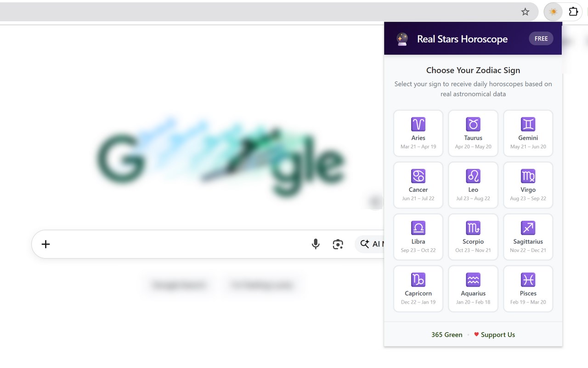The height and width of the screenshot is (368, 588).
Task: Click the plus icon in search box
Action: (x=45, y=244)
